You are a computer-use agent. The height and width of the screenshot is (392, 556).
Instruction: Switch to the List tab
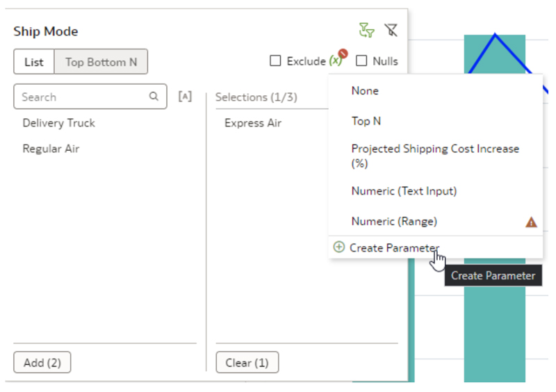click(x=34, y=62)
